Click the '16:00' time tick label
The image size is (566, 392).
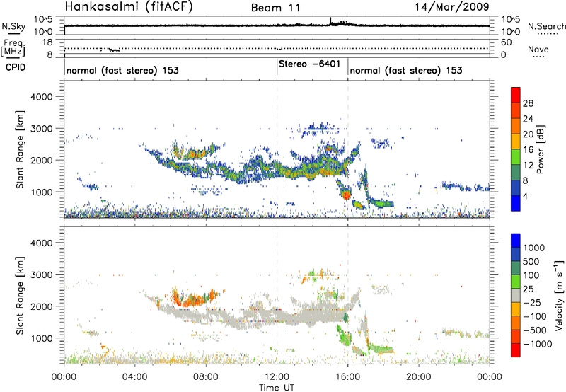(347, 377)
